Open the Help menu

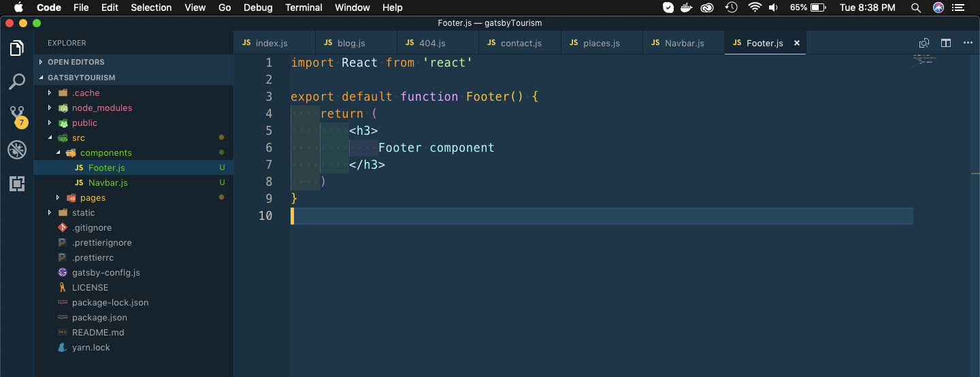[x=393, y=7]
